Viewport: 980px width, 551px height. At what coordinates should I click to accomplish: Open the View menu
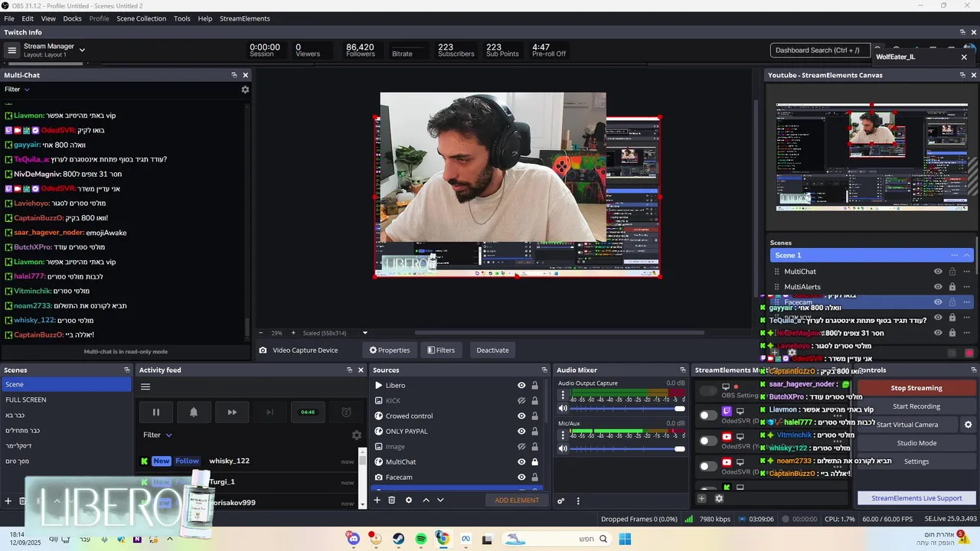[x=48, y=18]
